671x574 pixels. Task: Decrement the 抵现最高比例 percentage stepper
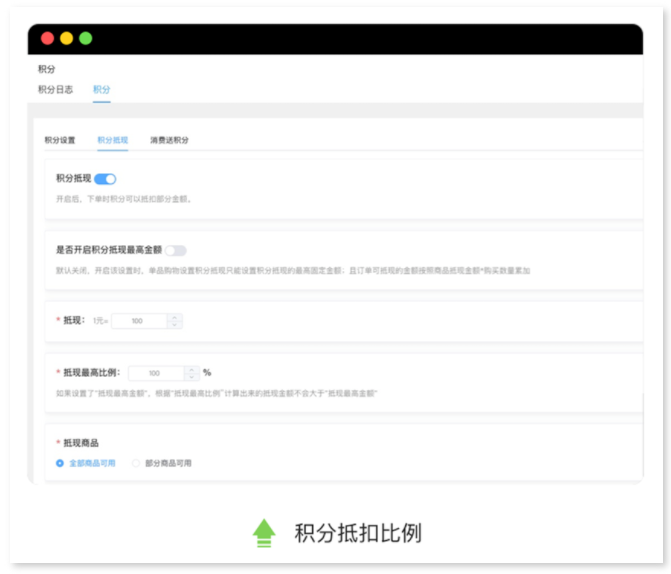(x=192, y=377)
